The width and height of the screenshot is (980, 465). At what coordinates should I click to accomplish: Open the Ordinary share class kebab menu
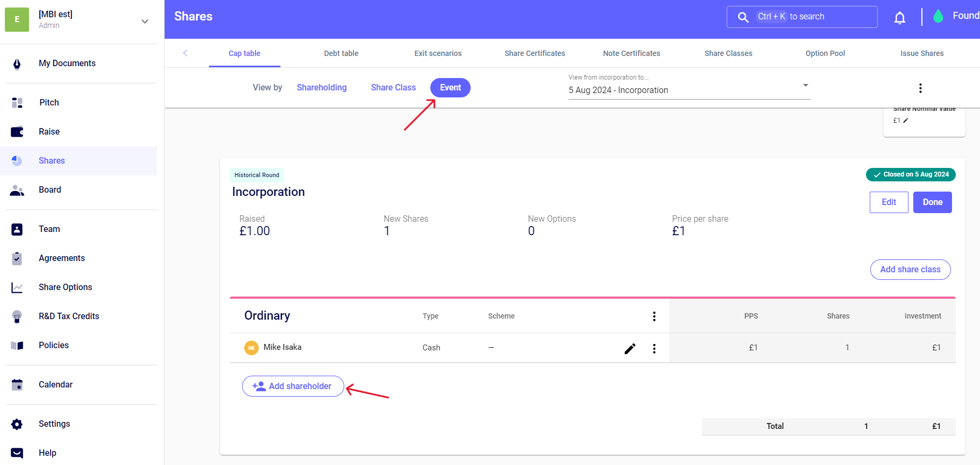pos(654,316)
